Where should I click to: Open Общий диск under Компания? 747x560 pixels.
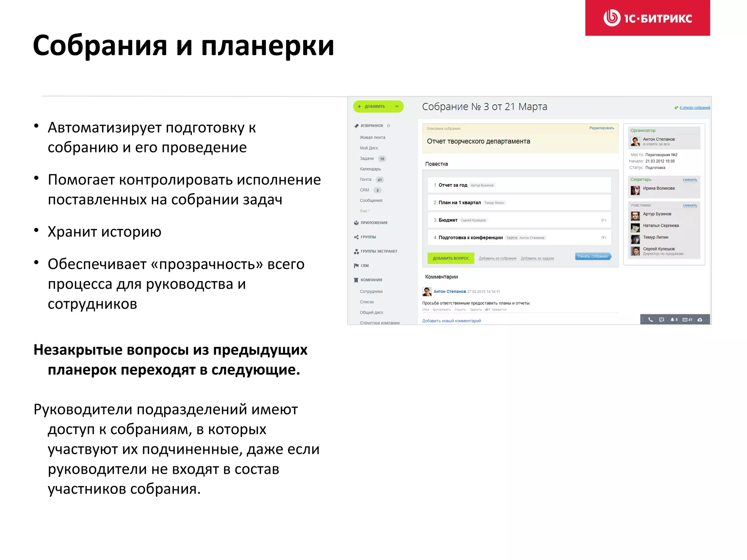click(x=371, y=312)
